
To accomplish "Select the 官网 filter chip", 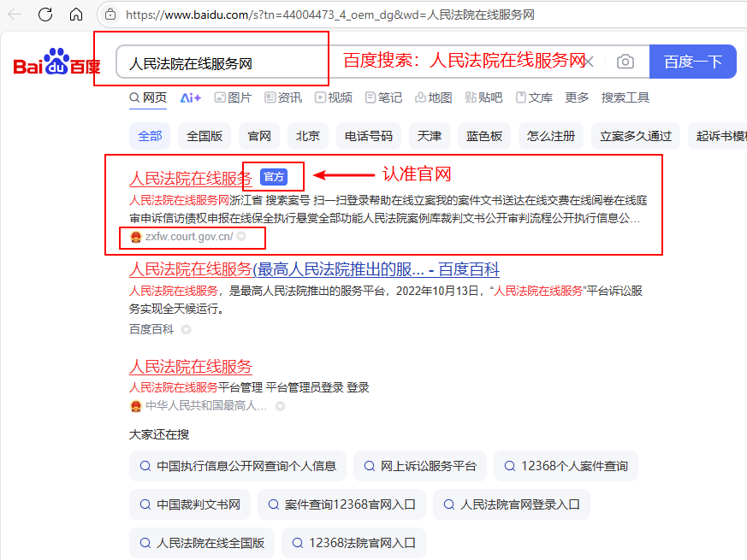I will pyautogui.click(x=259, y=136).
